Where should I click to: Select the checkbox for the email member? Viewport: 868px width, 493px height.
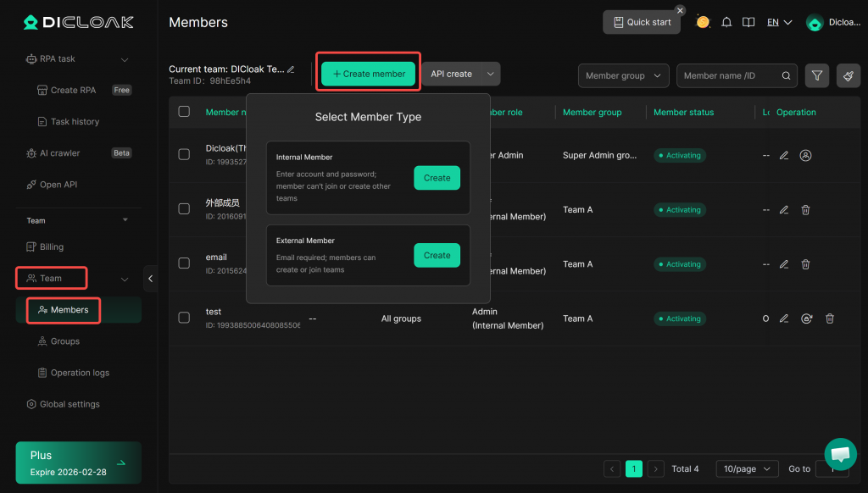click(184, 263)
